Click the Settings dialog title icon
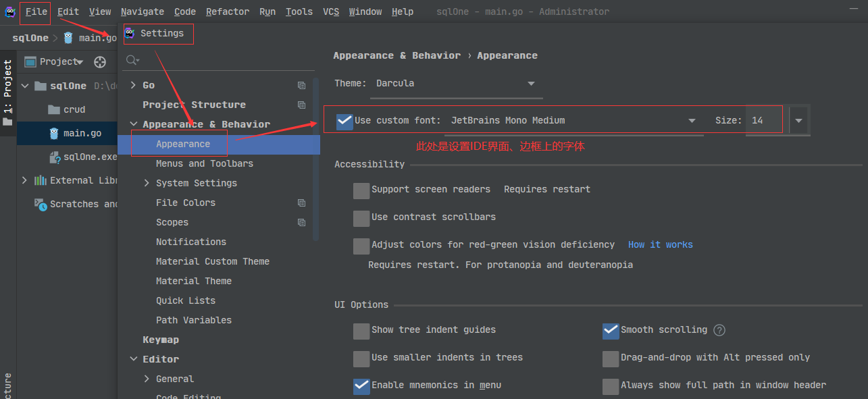This screenshot has width=868, height=399. click(129, 33)
